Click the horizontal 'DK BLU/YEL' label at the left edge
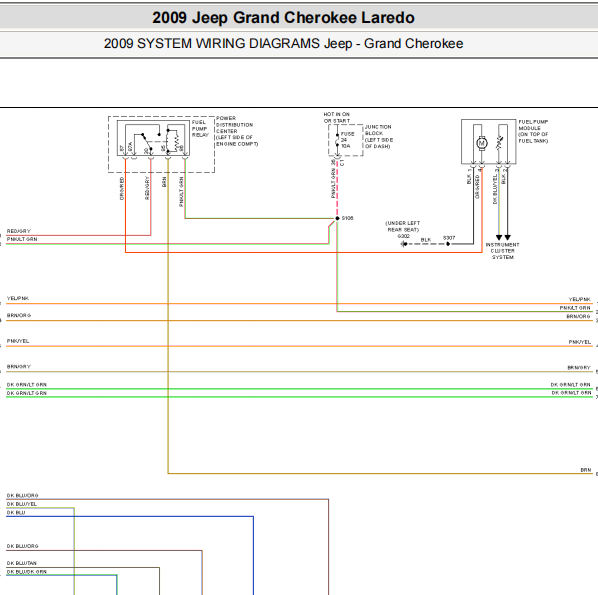This screenshot has width=598, height=595. coord(22,504)
